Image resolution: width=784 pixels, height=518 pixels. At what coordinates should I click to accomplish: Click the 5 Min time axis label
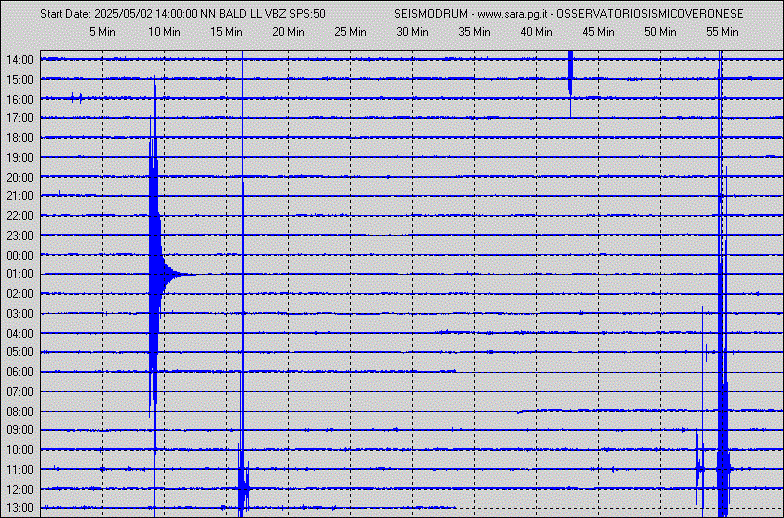tap(102, 32)
